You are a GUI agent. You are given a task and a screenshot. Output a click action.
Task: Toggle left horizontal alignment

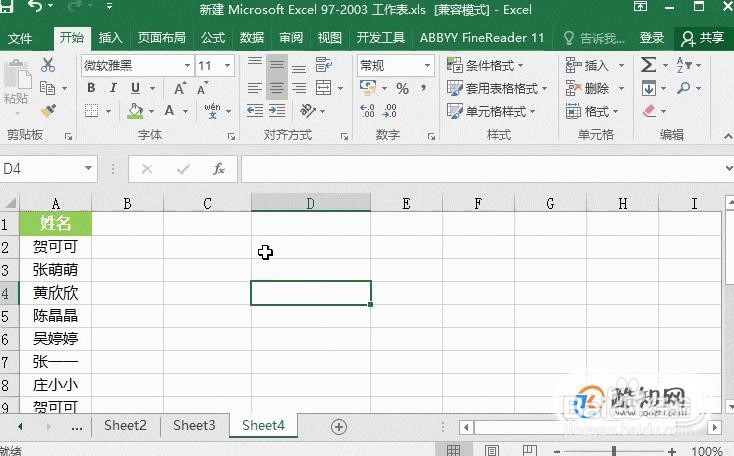pyautogui.click(x=255, y=88)
